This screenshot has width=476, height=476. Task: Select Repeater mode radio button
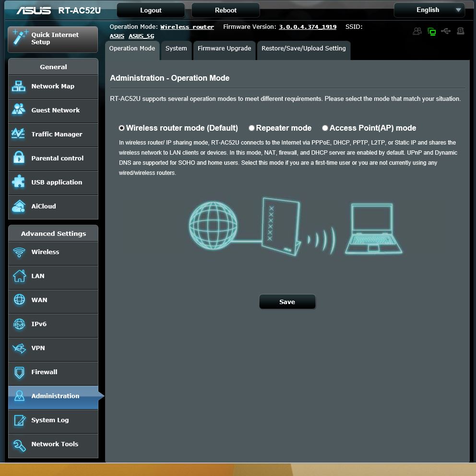click(x=251, y=128)
